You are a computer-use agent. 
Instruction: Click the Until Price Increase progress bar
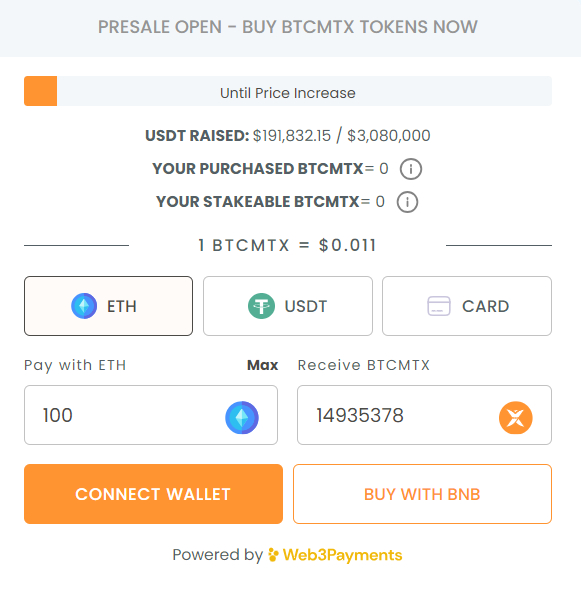click(x=288, y=91)
